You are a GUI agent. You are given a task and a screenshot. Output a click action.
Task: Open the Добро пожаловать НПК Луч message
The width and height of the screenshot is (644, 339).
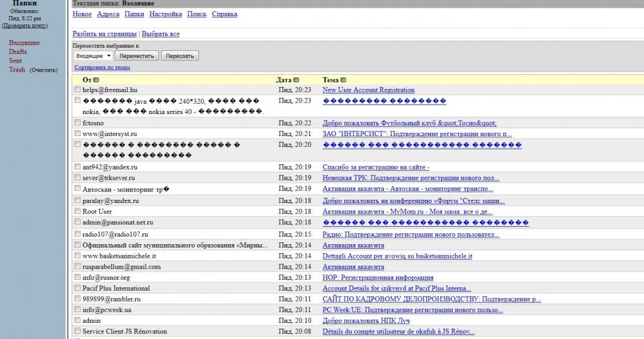[366, 320]
